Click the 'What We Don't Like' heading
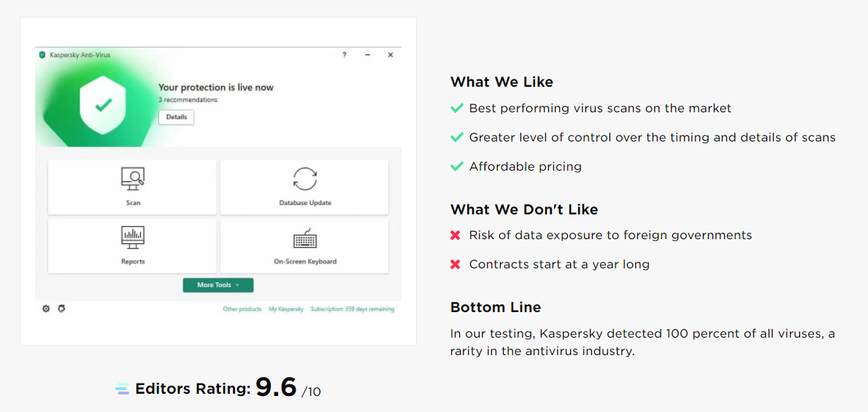This screenshot has width=868, height=412. click(524, 209)
